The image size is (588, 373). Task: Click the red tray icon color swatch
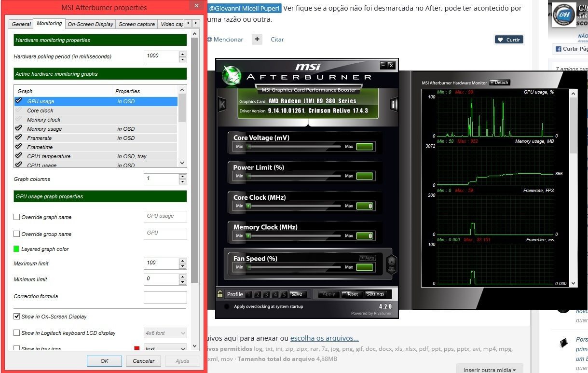[x=137, y=348]
